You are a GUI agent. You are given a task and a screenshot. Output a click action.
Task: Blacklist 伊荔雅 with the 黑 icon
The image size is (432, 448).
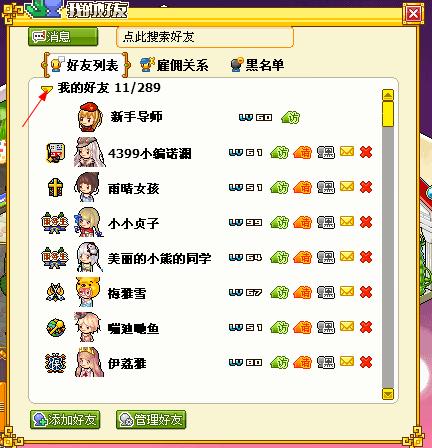point(325,362)
